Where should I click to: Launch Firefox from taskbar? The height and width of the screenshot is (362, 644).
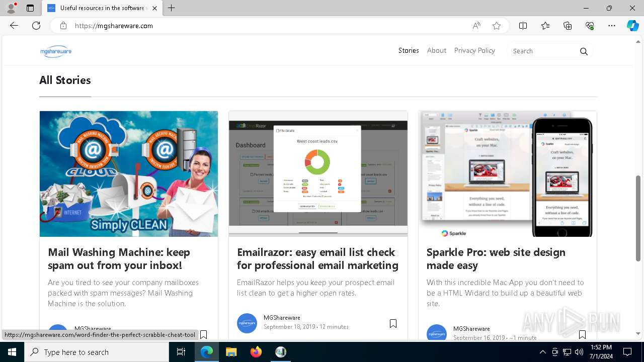click(256, 352)
